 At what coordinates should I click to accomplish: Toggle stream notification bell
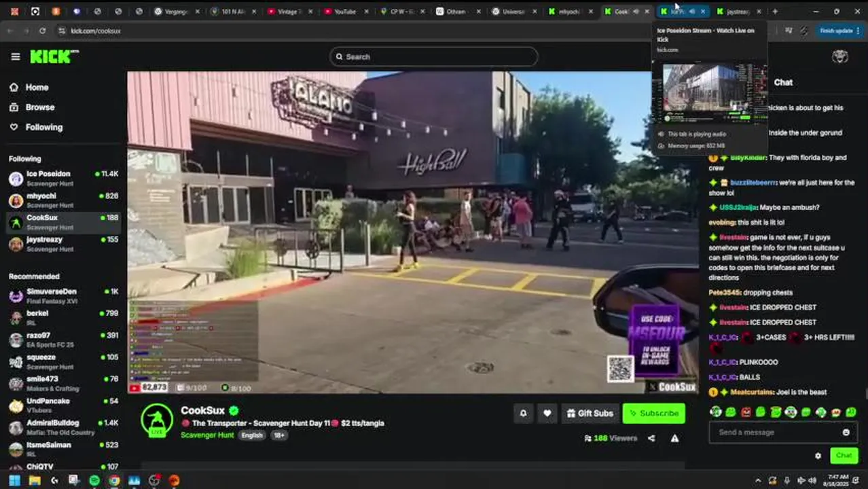coord(523,413)
